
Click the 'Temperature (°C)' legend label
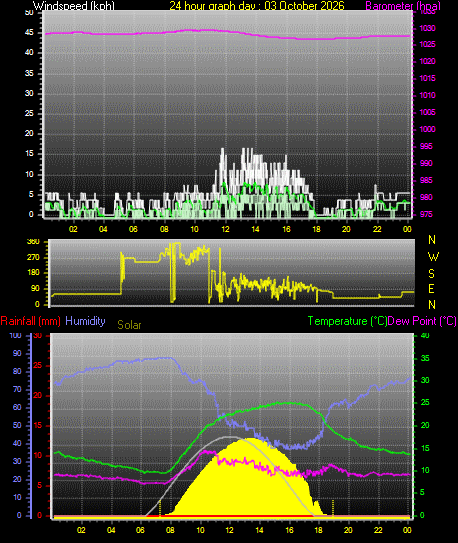point(347,321)
